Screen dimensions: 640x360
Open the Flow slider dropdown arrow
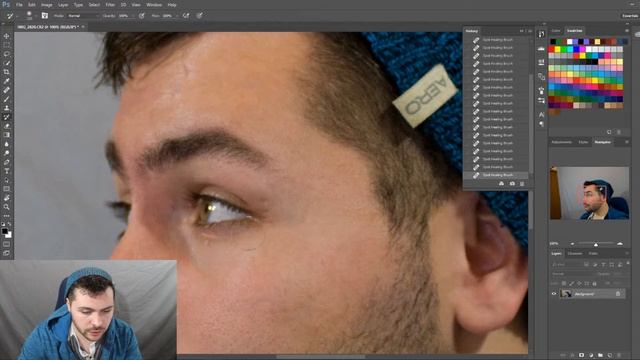177,16
